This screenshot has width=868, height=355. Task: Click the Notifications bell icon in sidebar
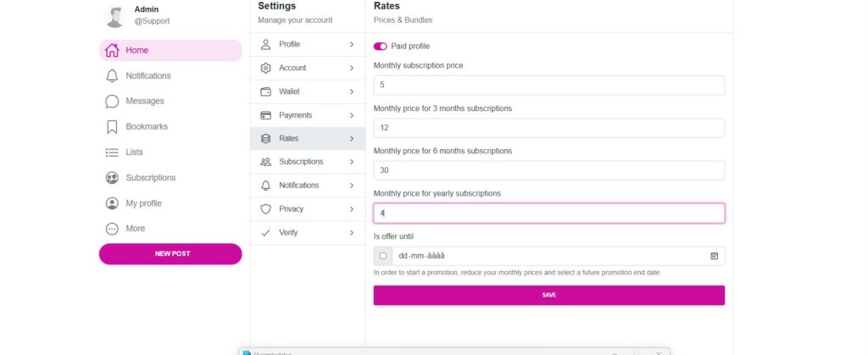(112, 75)
